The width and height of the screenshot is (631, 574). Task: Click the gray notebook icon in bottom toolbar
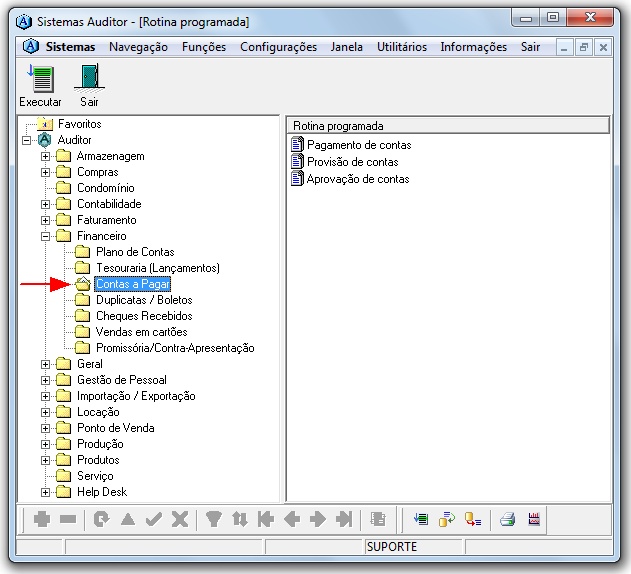378,519
